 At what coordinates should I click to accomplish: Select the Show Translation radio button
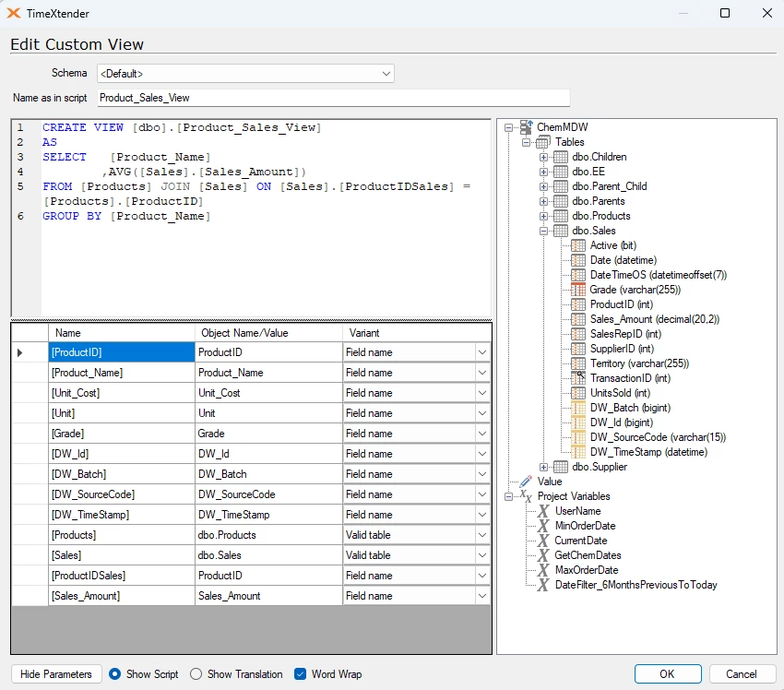point(196,674)
